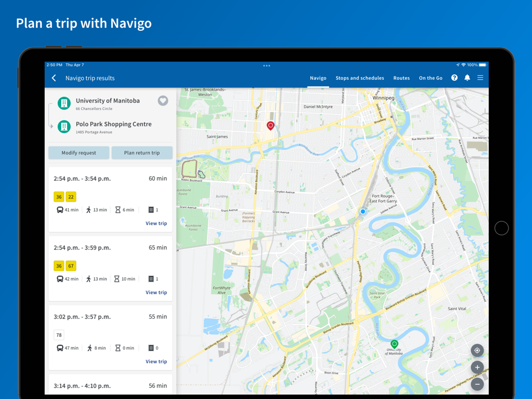Click the green origin pin on map
This screenshot has height=399, width=532.
pos(394,344)
